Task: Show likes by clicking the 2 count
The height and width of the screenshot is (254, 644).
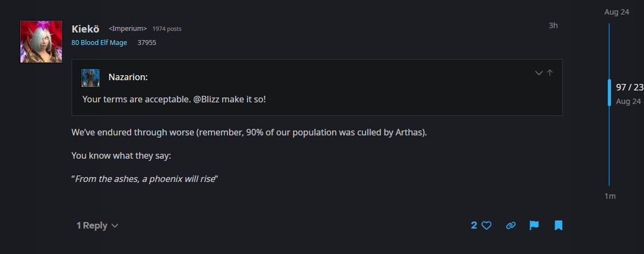Action: pos(473,225)
